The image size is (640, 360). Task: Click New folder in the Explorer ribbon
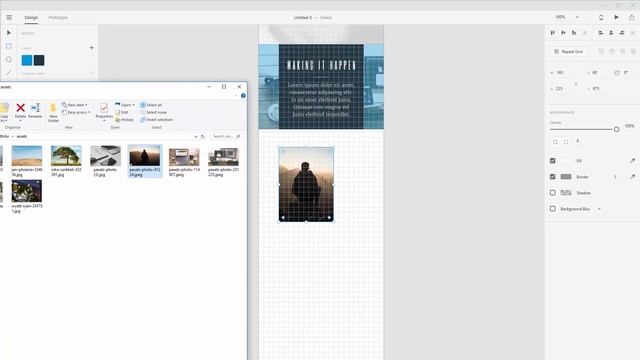(x=53, y=113)
